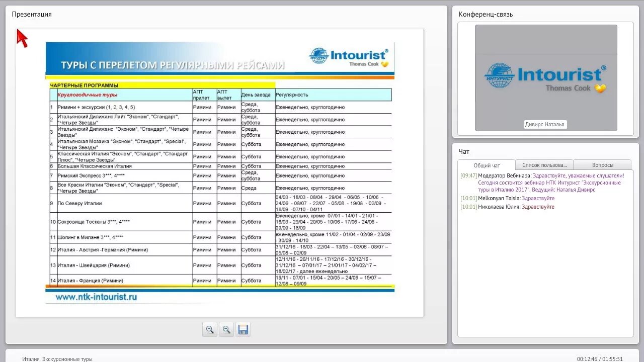Image resolution: width=644 pixels, height=362 pixels.
Task: Select the row 'Римский Экспресс 3***, 4****'
Action: (x=220, y=175)
